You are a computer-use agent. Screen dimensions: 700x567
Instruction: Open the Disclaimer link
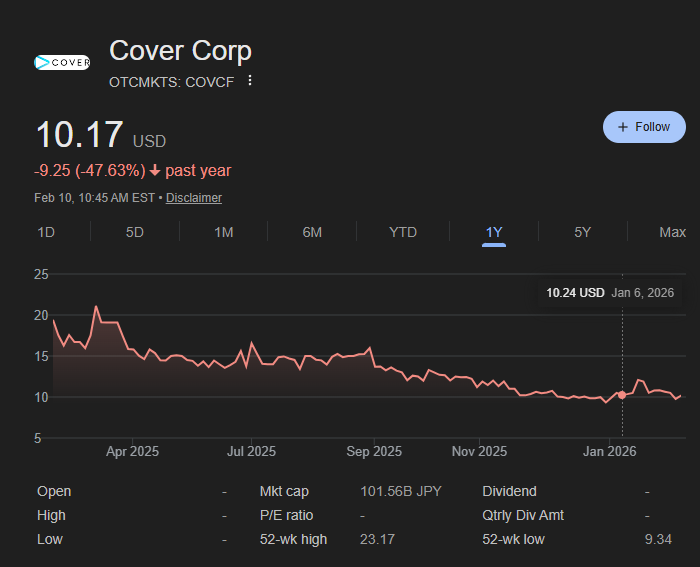194,198
